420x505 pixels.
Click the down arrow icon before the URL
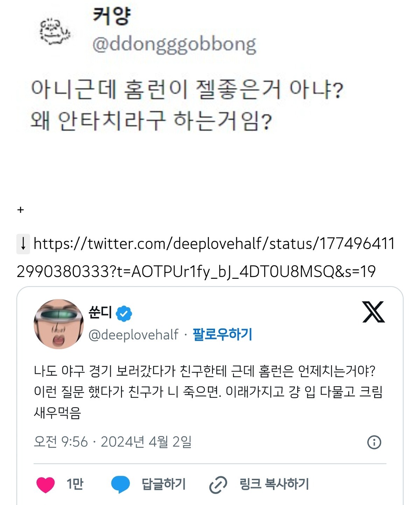tap(23, 244)
